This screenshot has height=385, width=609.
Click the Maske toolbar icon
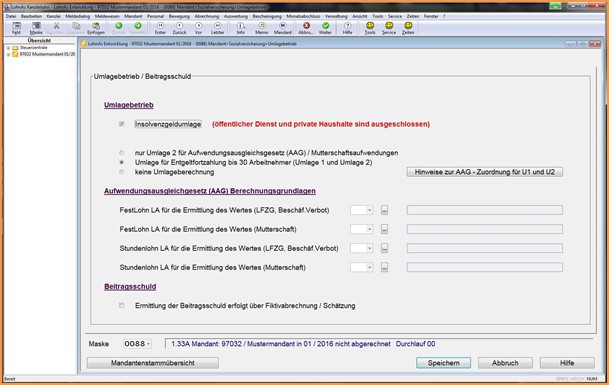pyautogui.click(x=36, y=28)
